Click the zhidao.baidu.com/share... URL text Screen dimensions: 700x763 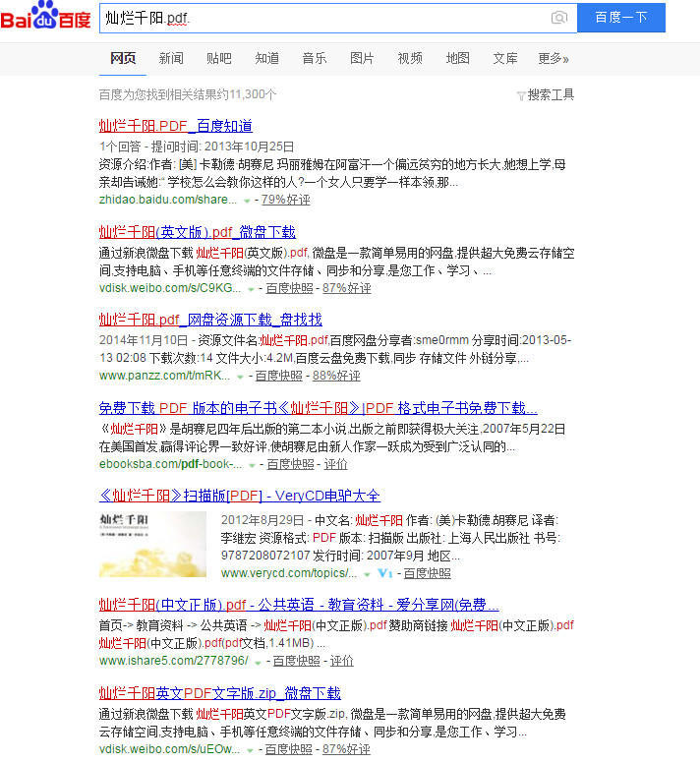pos(168,200)
